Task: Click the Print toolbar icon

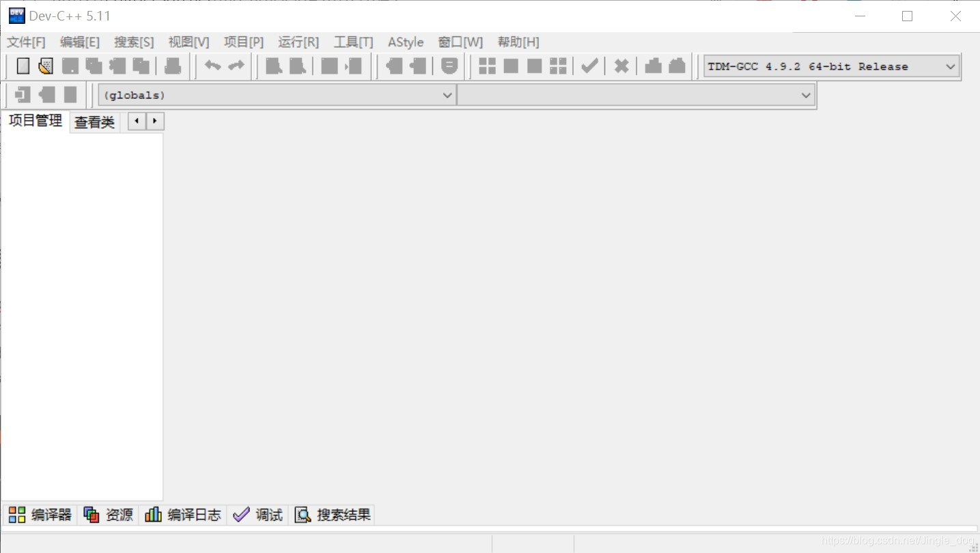Action: 173,66
